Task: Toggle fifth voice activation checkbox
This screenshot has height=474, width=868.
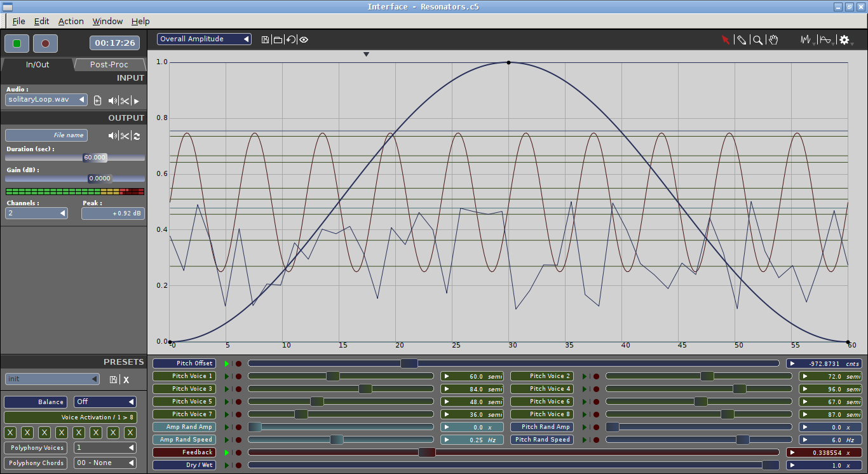Action: pos(79,433)
